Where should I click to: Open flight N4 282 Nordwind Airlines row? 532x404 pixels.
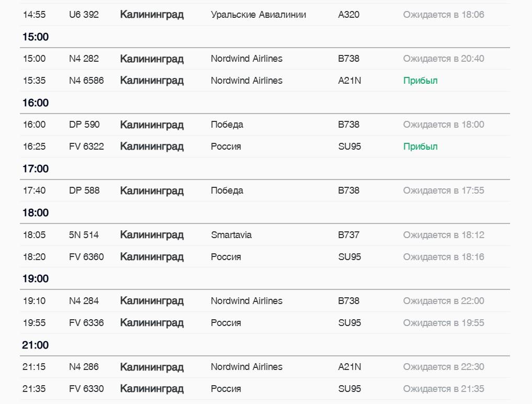coord(265,59)
